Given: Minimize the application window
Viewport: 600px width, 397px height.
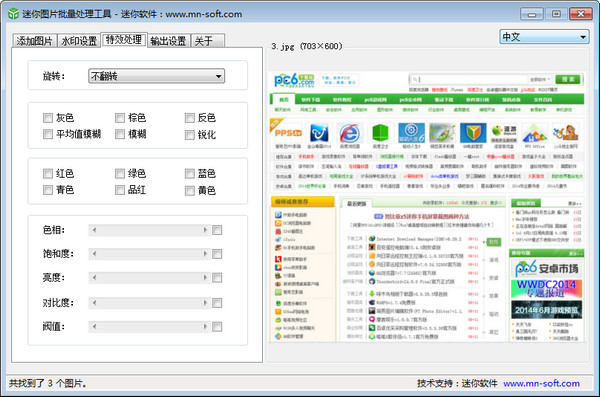Looking at the screenshot, I should click(x=532, y=14).
